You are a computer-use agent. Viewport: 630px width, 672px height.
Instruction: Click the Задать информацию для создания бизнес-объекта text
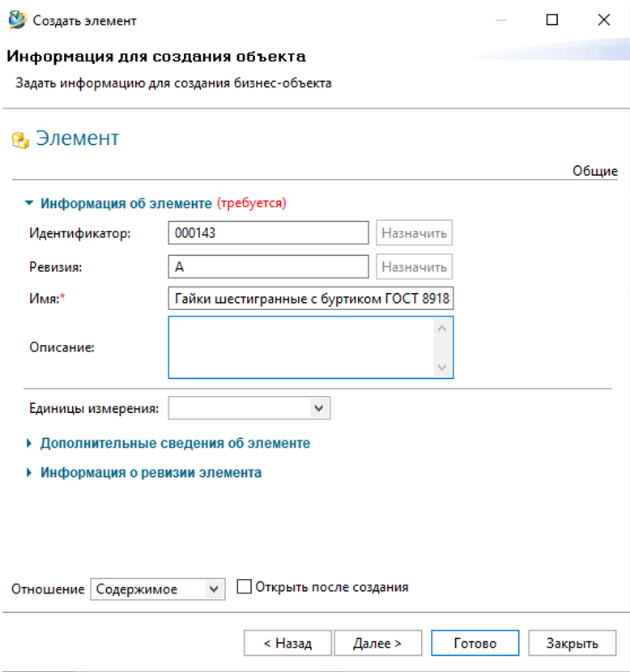(173, 83)
